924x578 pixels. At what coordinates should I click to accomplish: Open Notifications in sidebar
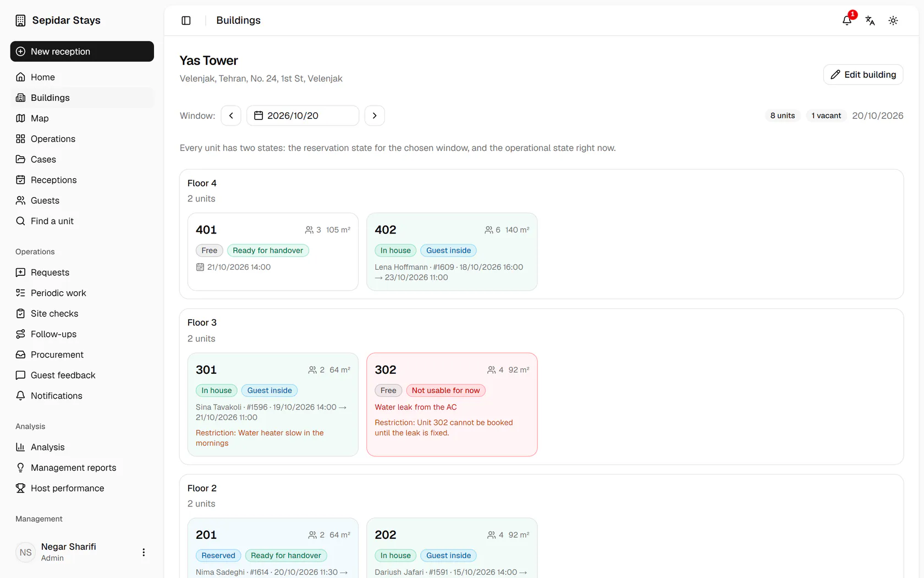pyautogui.click(x=82, y=396)
